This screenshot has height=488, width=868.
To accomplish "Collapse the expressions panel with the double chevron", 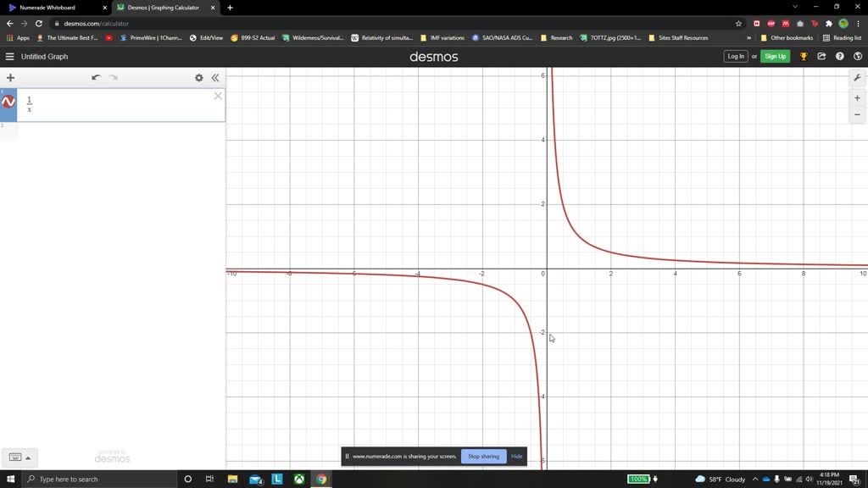I will [215, 77].
